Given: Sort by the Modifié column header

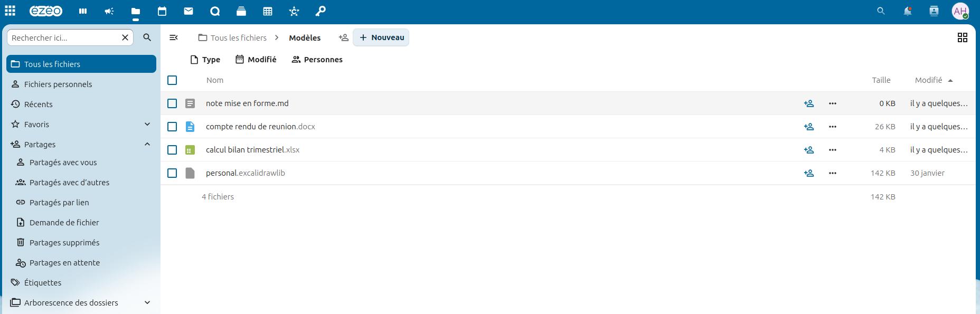Looking at the screenshot, I should 934,80.
